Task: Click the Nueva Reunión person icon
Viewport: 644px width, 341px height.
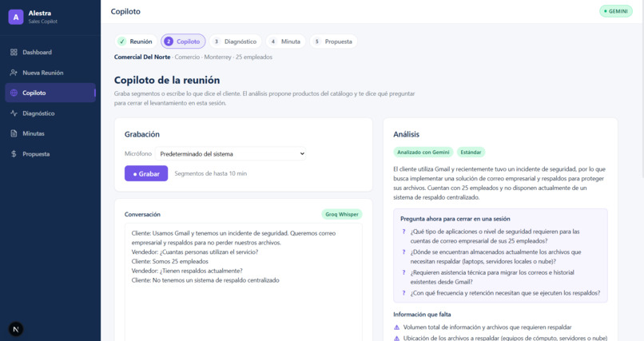Action: (14, 73)
